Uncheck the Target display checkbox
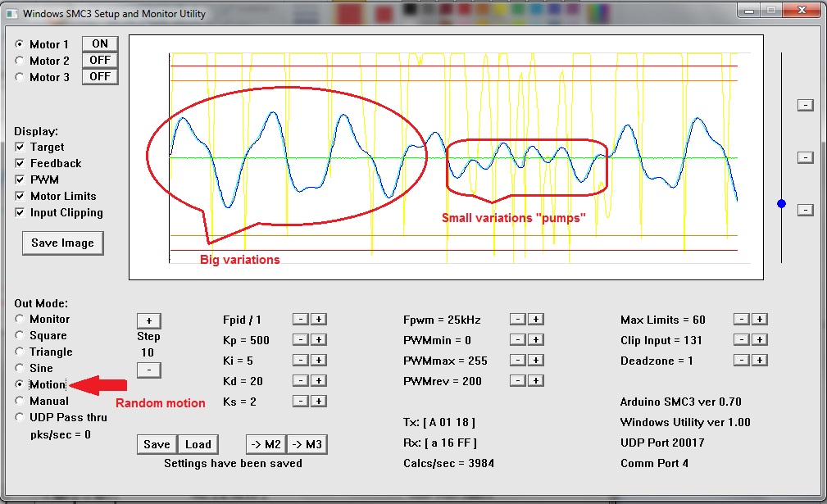The image size is (827, 504). (x=20, y=148)
